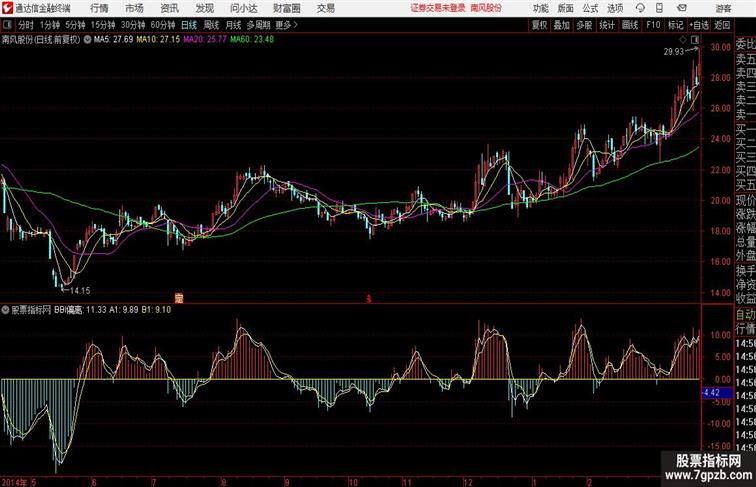Screen dimensions: 756x487
Task: Click the MA5: 27.69 label
Action: click(x=113, y=40)
